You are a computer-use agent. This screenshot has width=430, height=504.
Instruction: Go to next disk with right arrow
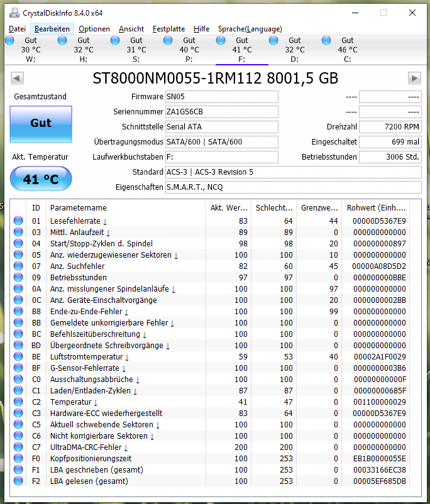414,78
